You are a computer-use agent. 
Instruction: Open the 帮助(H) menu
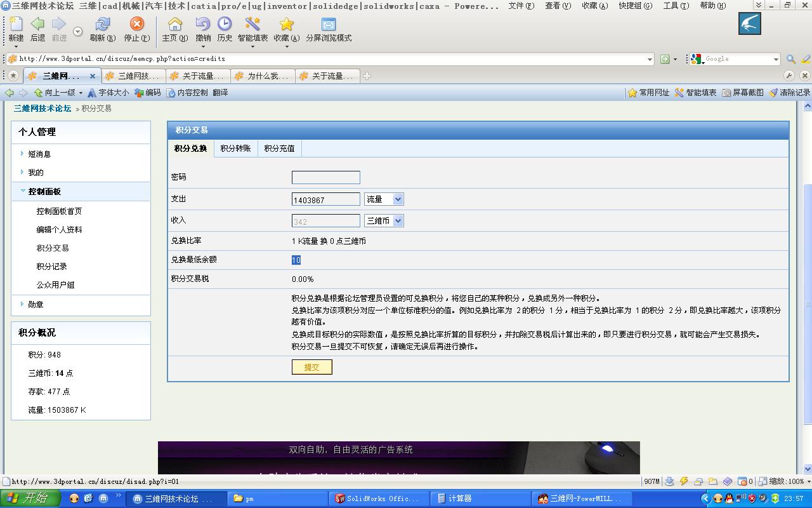tap(713, 6)
